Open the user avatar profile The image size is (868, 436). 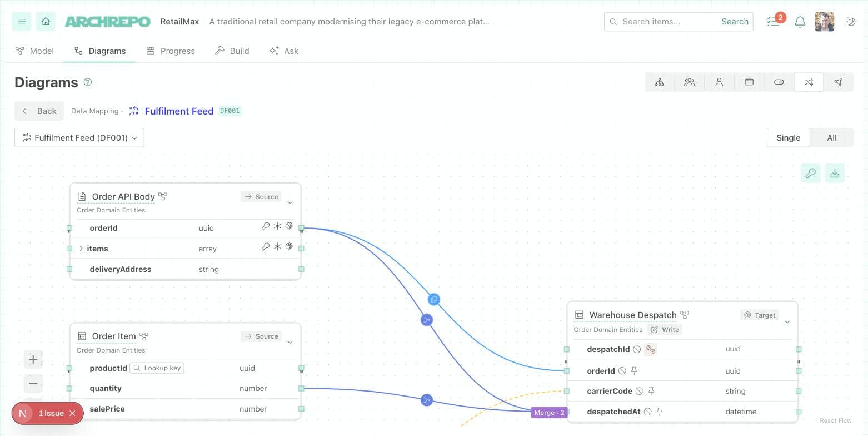click(x=824, y=22)
